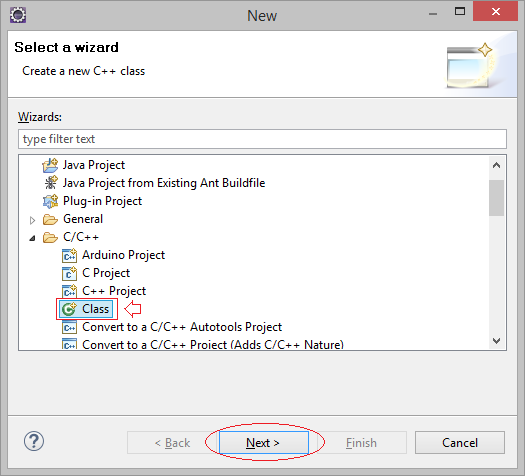Click the Plug-in Project icon
This screenshot has height=476, width=525.
tap(51, 201)
